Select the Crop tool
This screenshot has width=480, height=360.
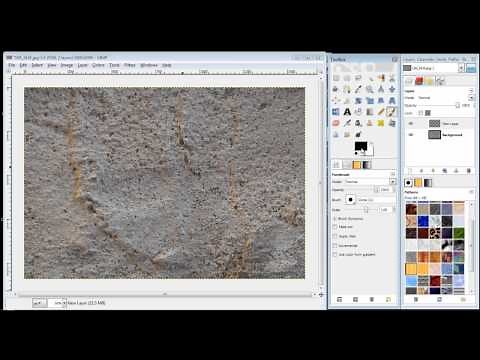pos(347,101)
